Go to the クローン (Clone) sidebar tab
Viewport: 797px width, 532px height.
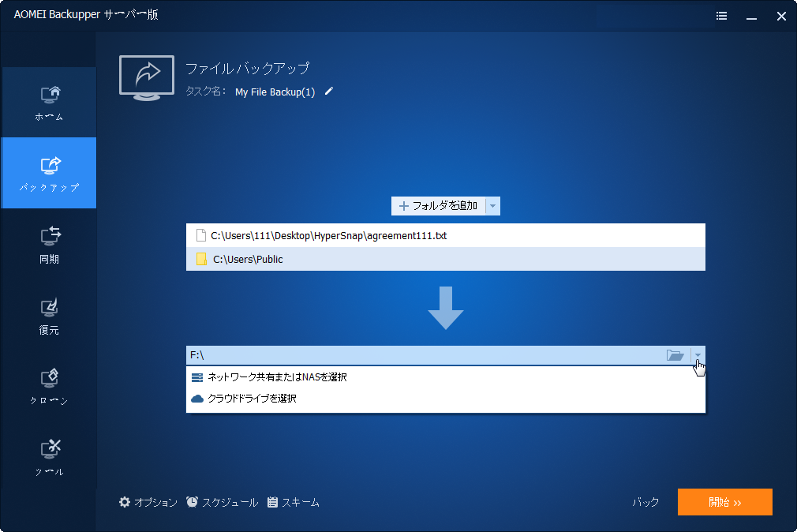pyautogui.click(x=49, y=387)
